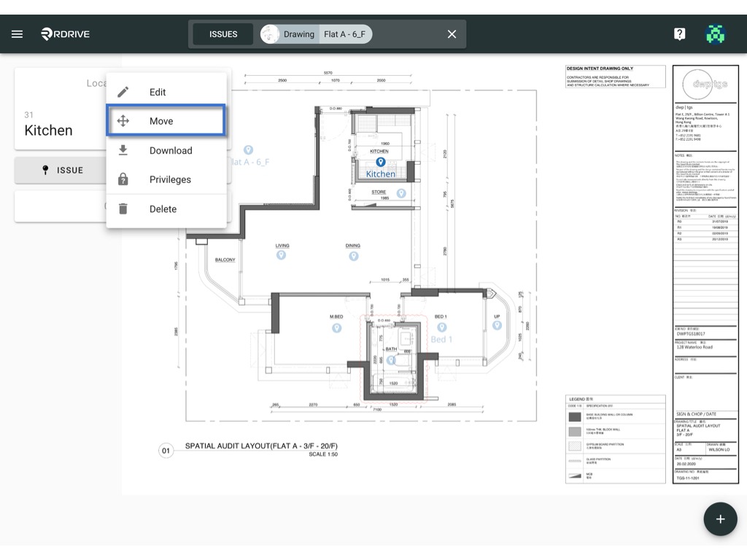The image size is (747, 560).
Task: Click the Download arrow icon
Action: click(123, 150)
